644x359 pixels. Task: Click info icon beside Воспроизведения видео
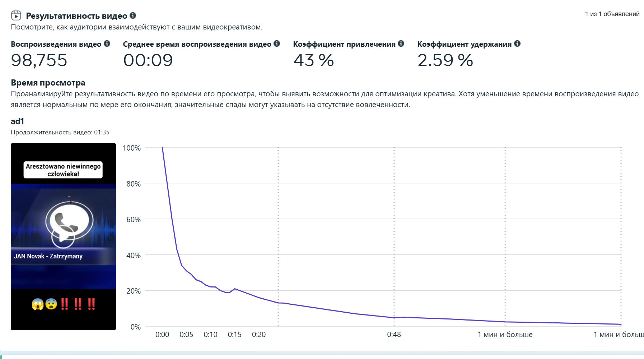pyautogui.click(x=107, y=43)
